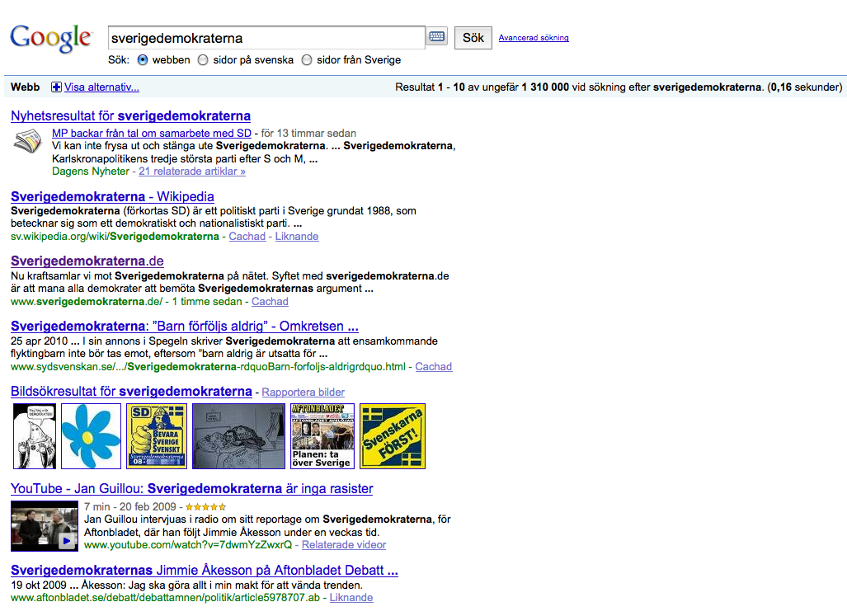The image size is (847, 616).
Task: Open Sverigedemokraterna.de result
Action: (x=87, y=261)
